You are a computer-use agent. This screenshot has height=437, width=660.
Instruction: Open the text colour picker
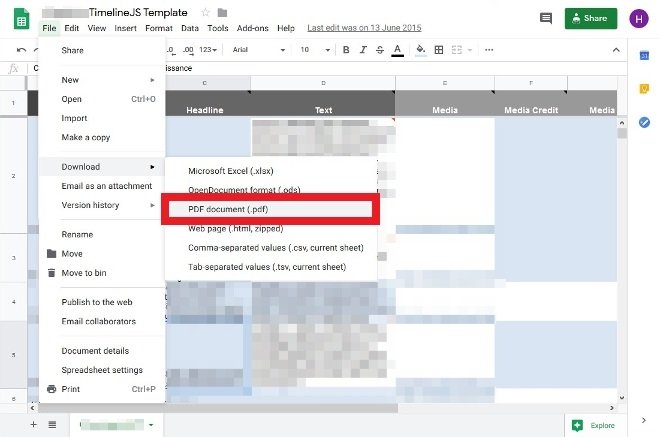397,50
